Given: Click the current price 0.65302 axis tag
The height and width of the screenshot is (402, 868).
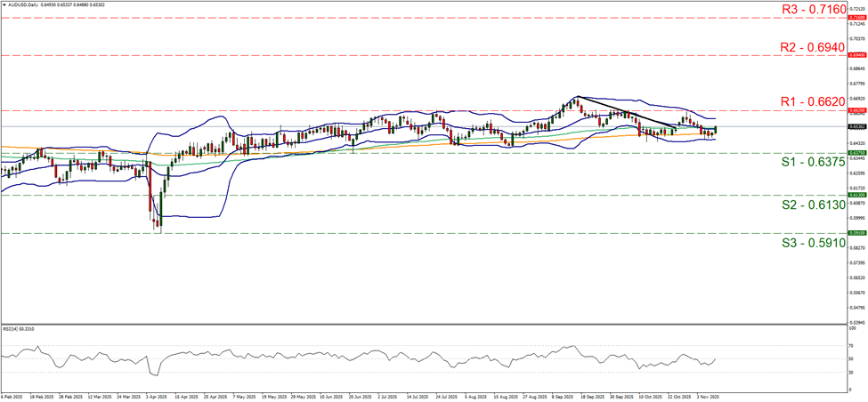Looking at the screenshot, I should [856, 127].
